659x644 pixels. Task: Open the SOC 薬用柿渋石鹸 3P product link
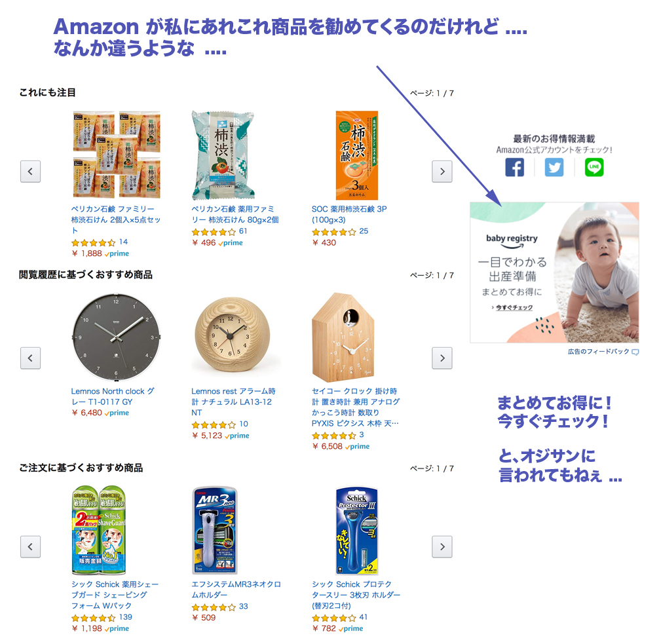tap(349, 214)
